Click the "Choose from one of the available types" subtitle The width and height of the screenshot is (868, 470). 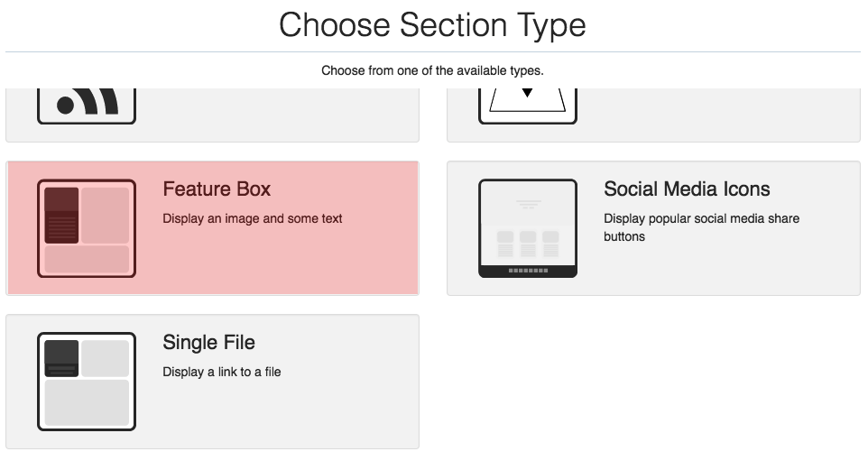(432, 70)
